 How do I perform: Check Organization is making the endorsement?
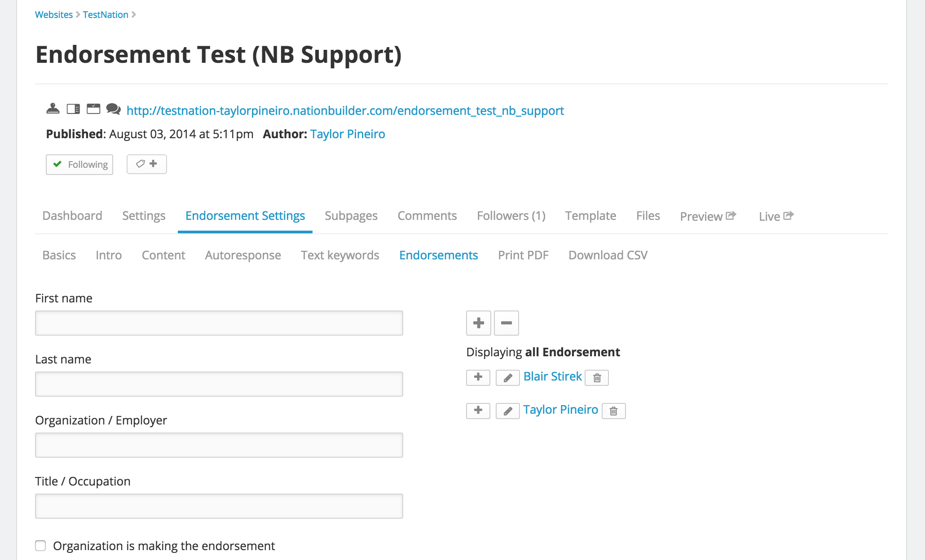coord(41,546)
